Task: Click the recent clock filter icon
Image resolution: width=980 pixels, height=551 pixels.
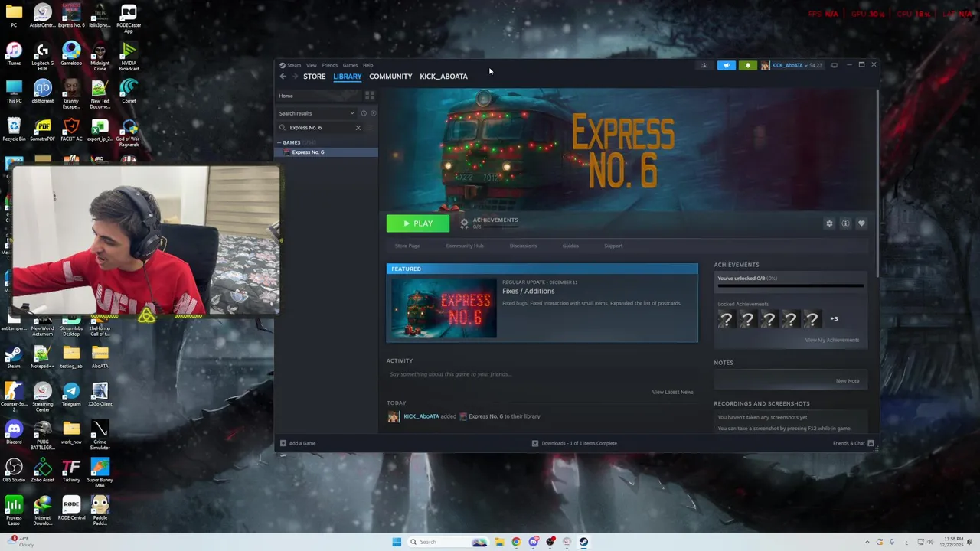Action: 364,113
